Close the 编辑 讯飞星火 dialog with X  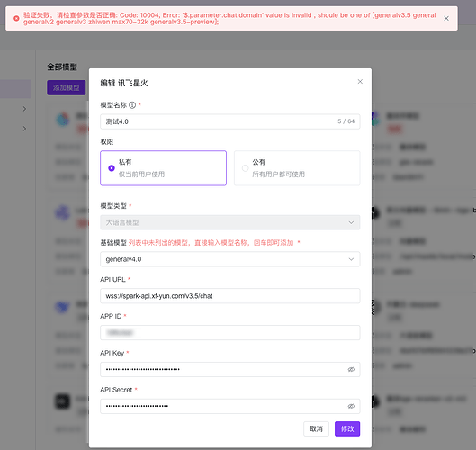coord(360,81)
